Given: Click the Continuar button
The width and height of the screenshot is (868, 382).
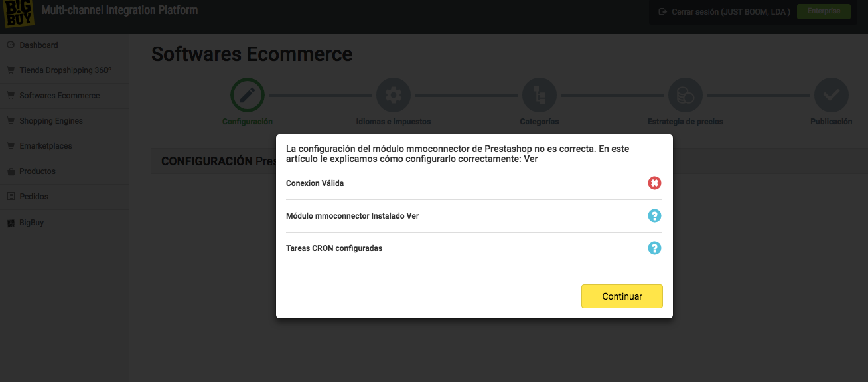Looking at the screenshot, I should pyautogui.click(x=622, y=296).
